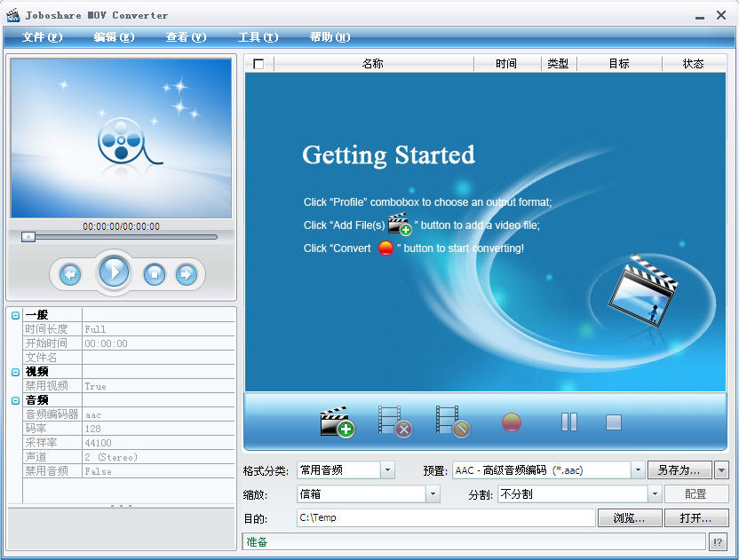This screenshot has height=560, width=739.
Task: Open the 格式分类 dropdown
Action: (x=387, y=470)
